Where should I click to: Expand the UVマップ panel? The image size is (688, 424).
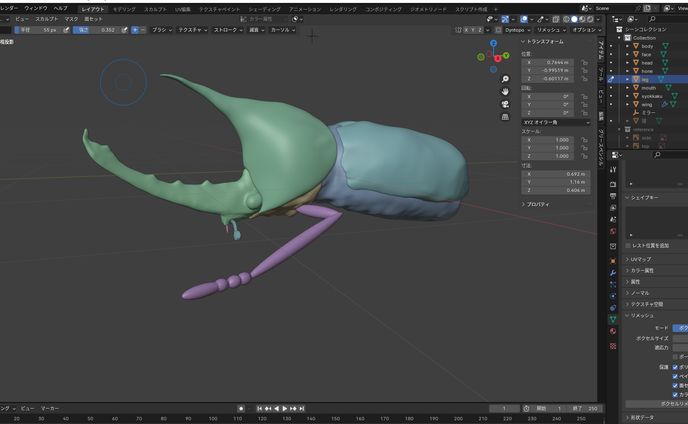point(640,259)
